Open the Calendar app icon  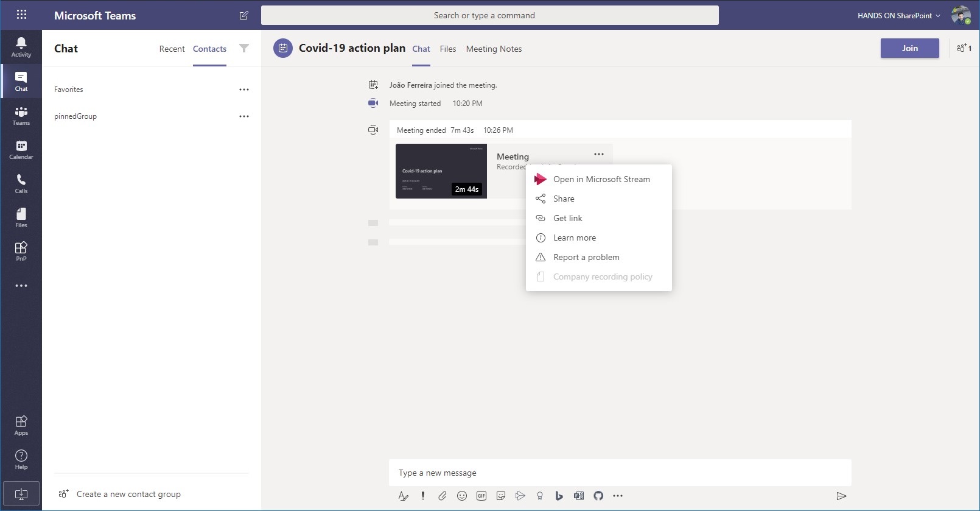[x=21, y=149]
